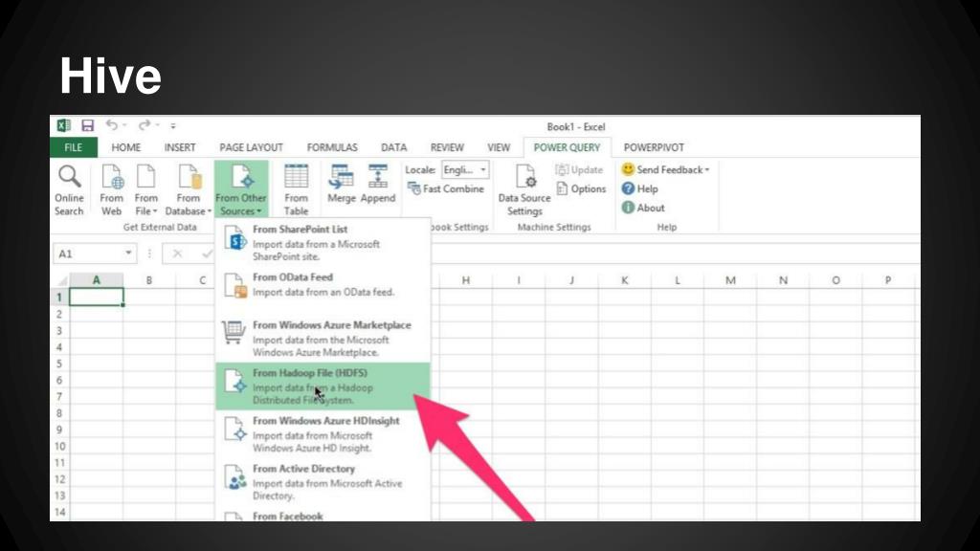
Task: Select column M header
Action: 730,280
